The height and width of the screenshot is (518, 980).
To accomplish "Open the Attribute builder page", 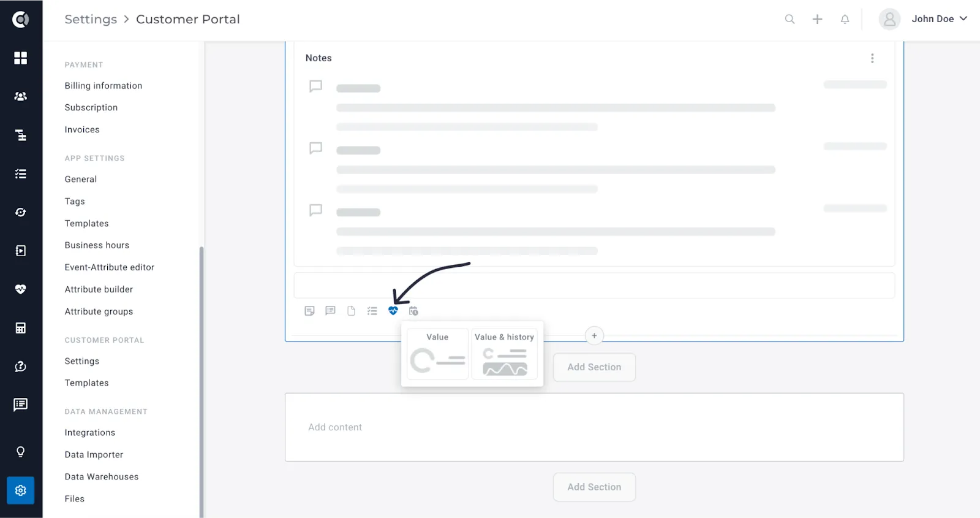I will [99, 289].
